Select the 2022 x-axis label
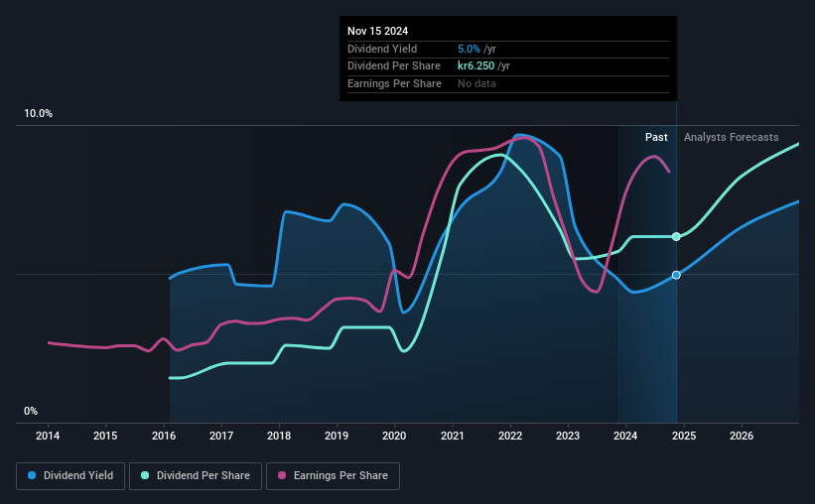The height and width of the screenshot is (504, 815). (x=510, y=436)
